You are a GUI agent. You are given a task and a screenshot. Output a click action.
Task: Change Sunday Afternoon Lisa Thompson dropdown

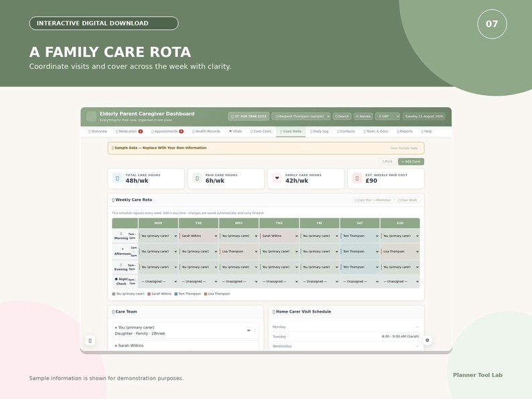401,252
